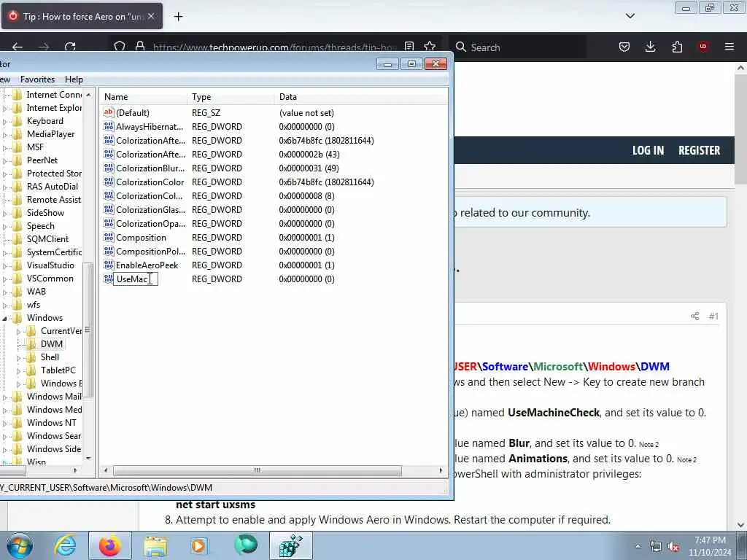Screen dimensions: 747x560
Task: Click the uBlock Origin toolbar icon
Action: (703, 47)
